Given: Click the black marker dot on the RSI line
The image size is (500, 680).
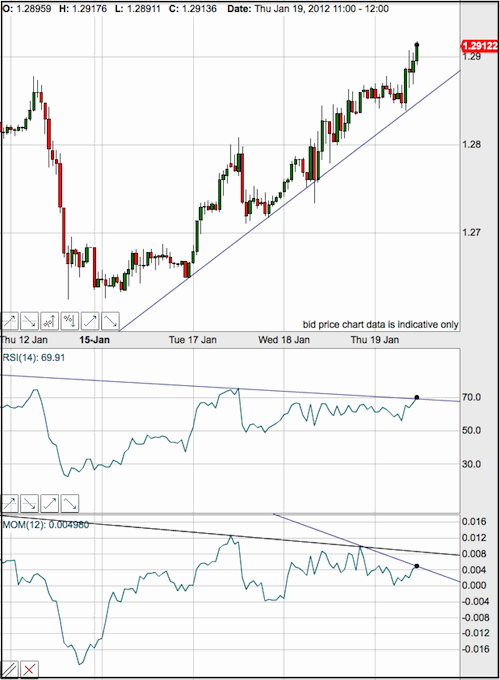Looking at the screenshot, I should tap(417, 397).
